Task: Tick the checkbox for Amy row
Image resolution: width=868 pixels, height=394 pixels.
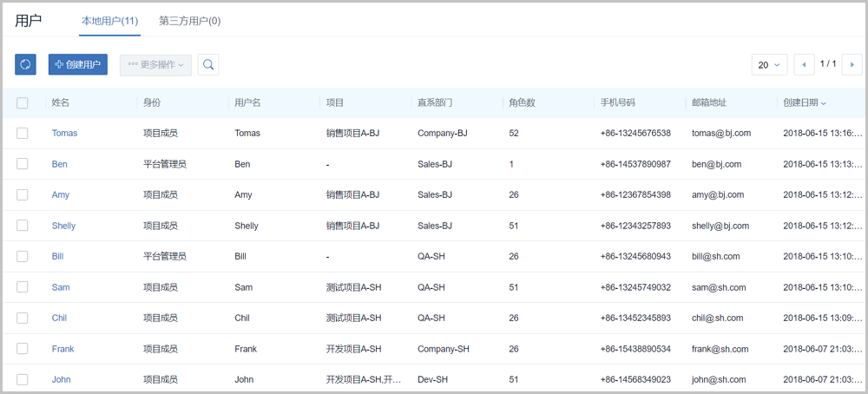Action: pos(23,195)
